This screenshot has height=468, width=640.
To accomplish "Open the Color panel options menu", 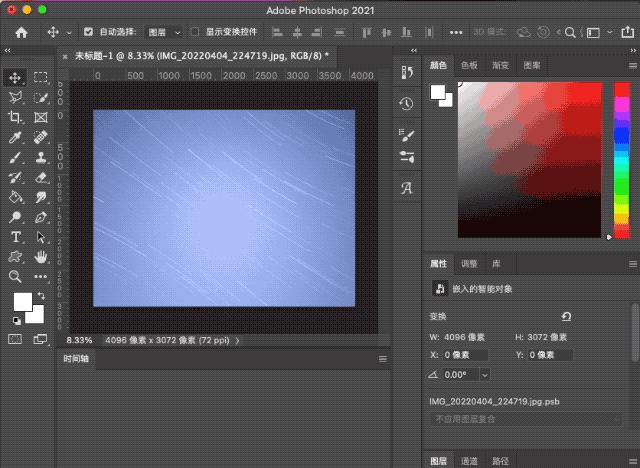I will pos(631,65).
